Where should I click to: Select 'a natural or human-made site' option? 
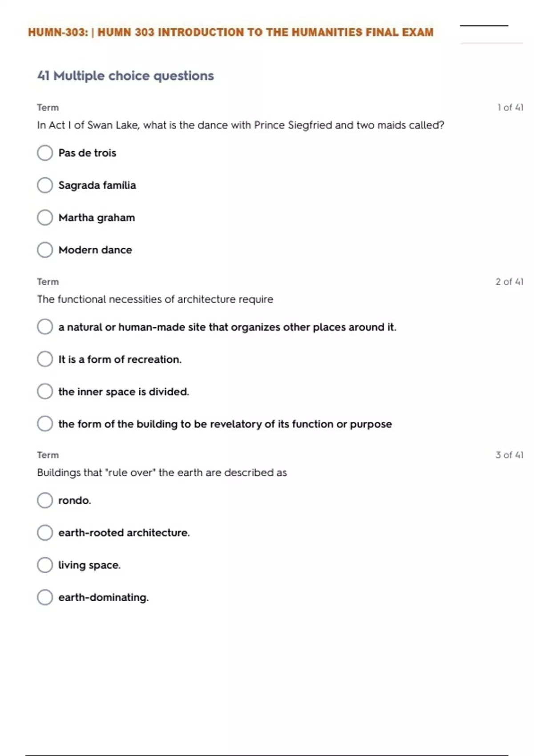click(x=45, y=327)
